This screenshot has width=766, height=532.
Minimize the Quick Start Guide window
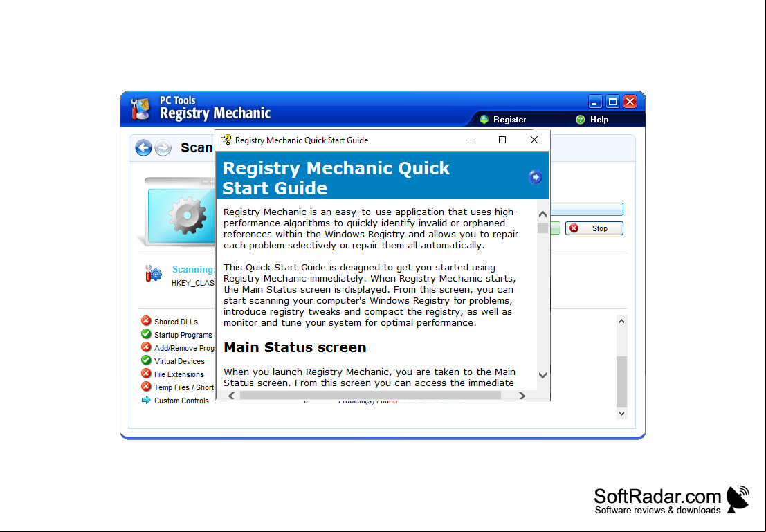471,140
